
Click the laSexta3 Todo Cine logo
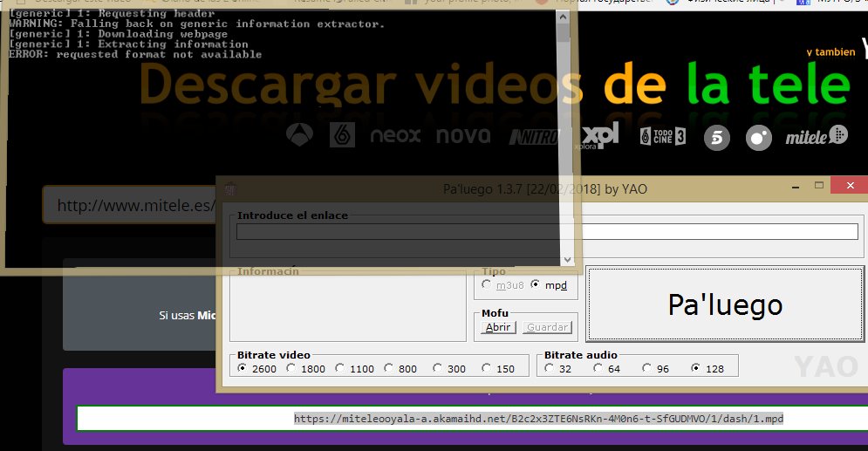tap(663, 136)
